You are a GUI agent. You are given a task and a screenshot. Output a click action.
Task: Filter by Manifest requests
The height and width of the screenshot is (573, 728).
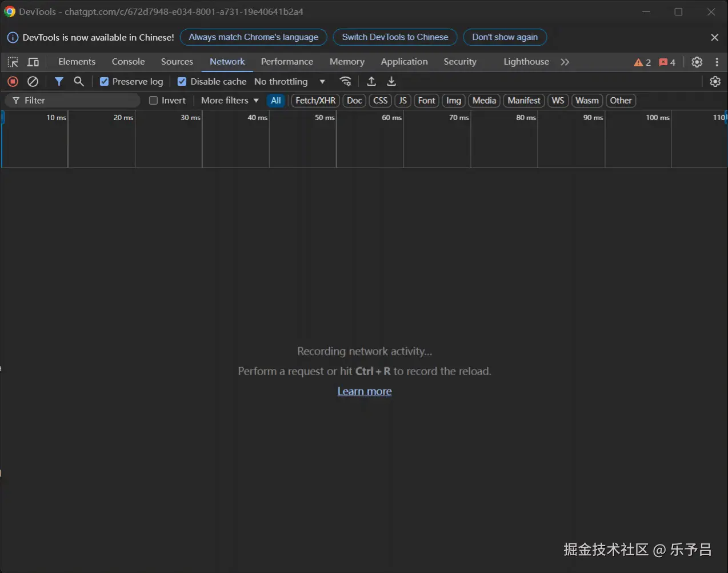coord(524,100)
